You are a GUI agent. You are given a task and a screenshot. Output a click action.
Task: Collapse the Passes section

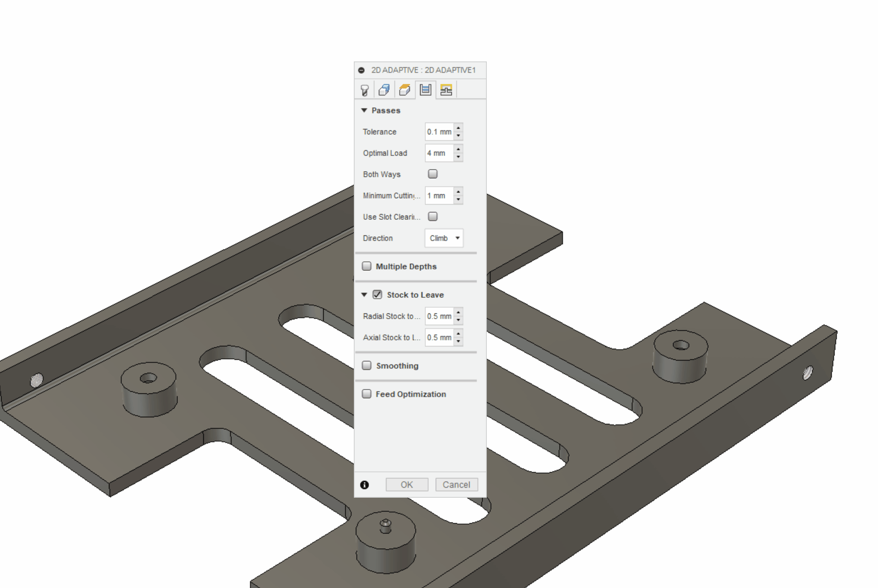pos(364,110)
